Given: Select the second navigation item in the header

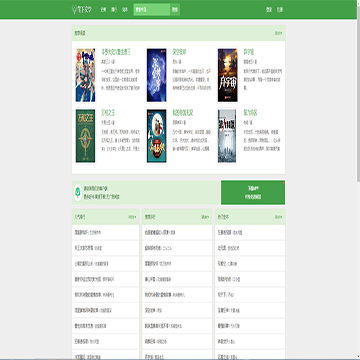Looking at the screenshot, I should [x=114, y=10].
